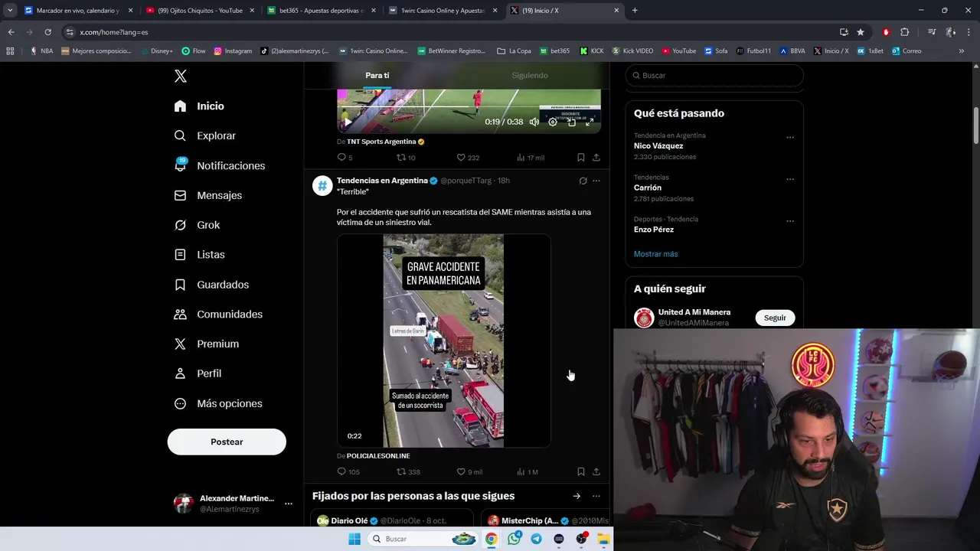
Task: Repost the TNT Sports post
Action: click(x=406, y=157)
